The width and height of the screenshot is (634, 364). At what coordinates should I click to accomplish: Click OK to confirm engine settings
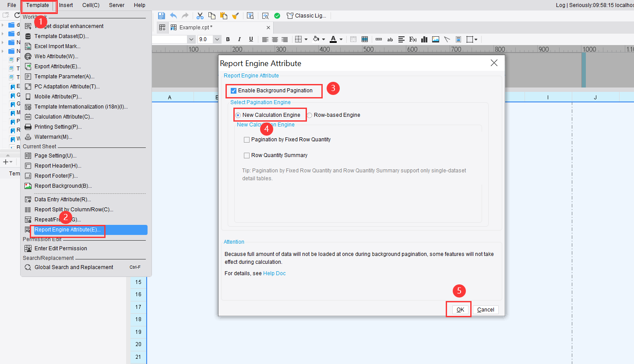[459, 309]
